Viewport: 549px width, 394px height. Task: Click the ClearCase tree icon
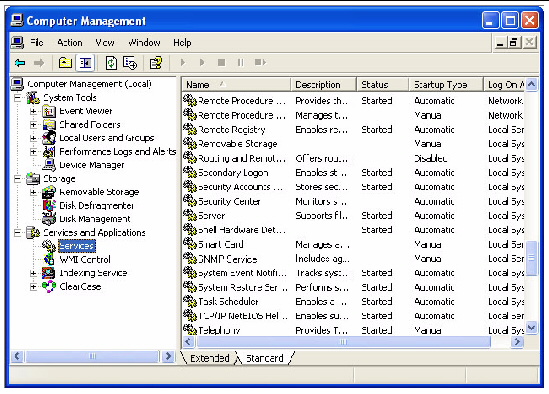[49, 286]
